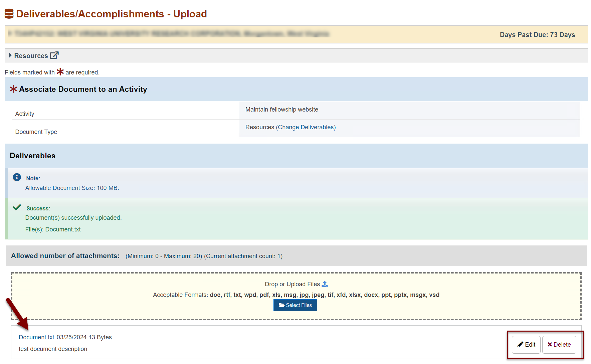Click the Allowable Document Size: 100 MB note
The height and width of the screenshot is (364, 591).
(72, 188)
